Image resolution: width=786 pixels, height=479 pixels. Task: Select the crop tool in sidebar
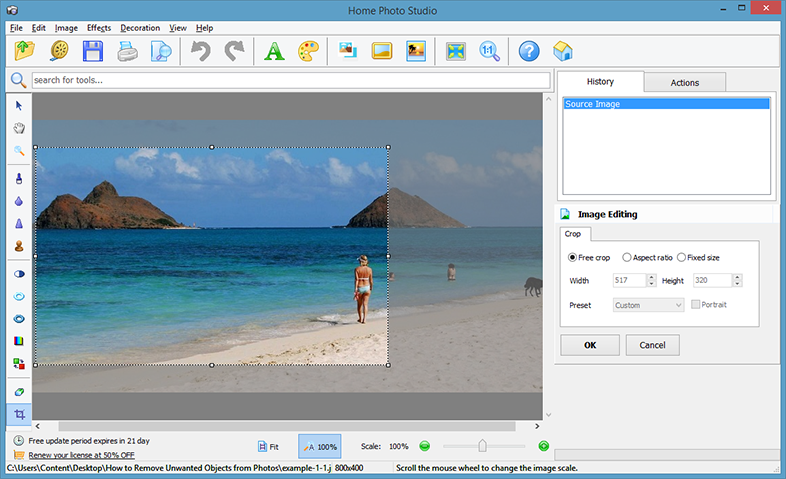pos(19,414)
